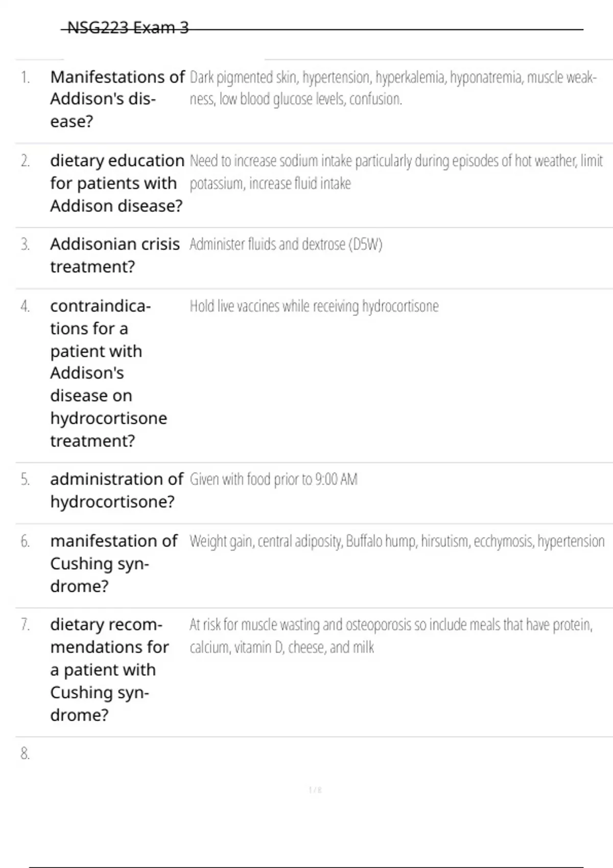Select the contraindications for hydrocortisone treatment question
The height and width of the screenshot is (868, 613).
tap(108, 373)
